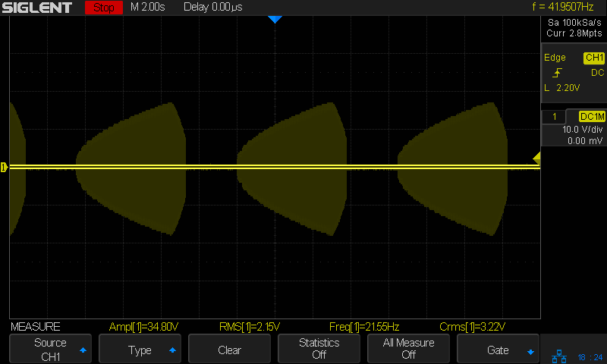Open the Source CH1 selector
The image size is (607, 364).
point(50,350)
